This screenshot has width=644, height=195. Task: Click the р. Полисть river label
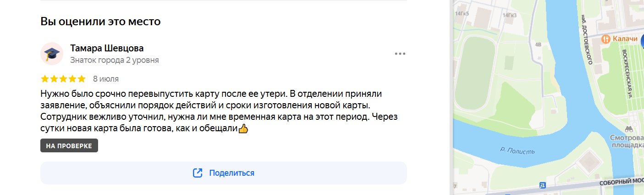point(517,150)
